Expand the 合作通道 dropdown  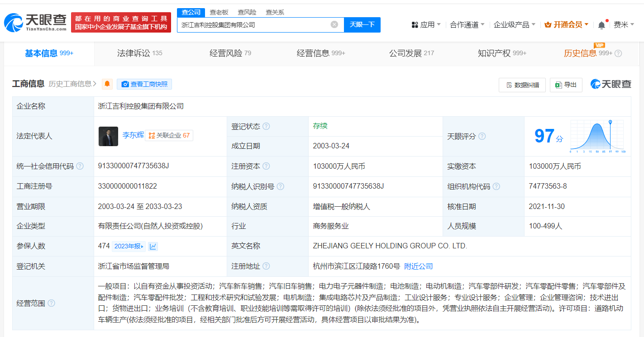coord(467,24)
